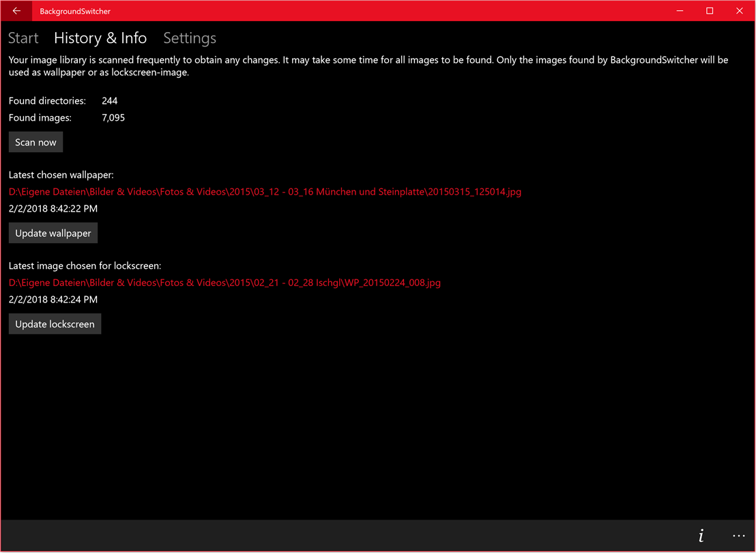Open the info icon in bottom bar
Image resolution: width=756 pixels, height=553 pixels.
[701, 536]
